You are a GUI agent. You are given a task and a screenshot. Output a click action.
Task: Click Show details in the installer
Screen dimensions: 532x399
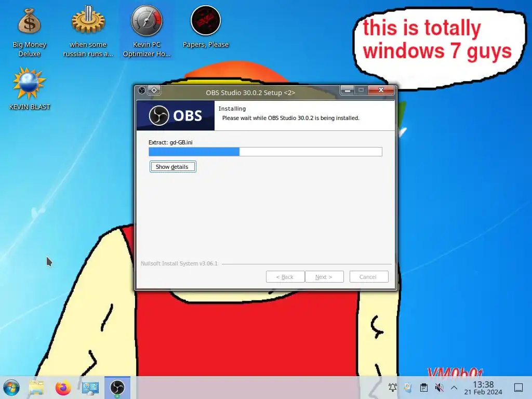tap(172, 167)
